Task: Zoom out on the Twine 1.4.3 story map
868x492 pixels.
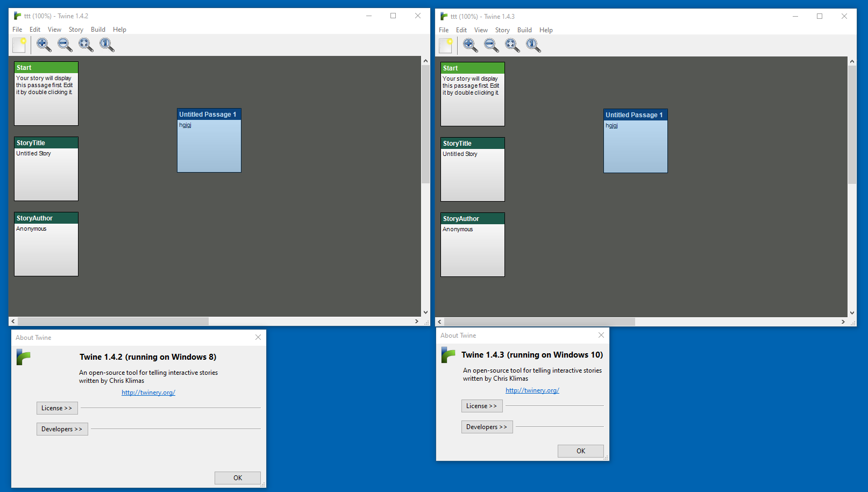Action: tap(491, 46)
